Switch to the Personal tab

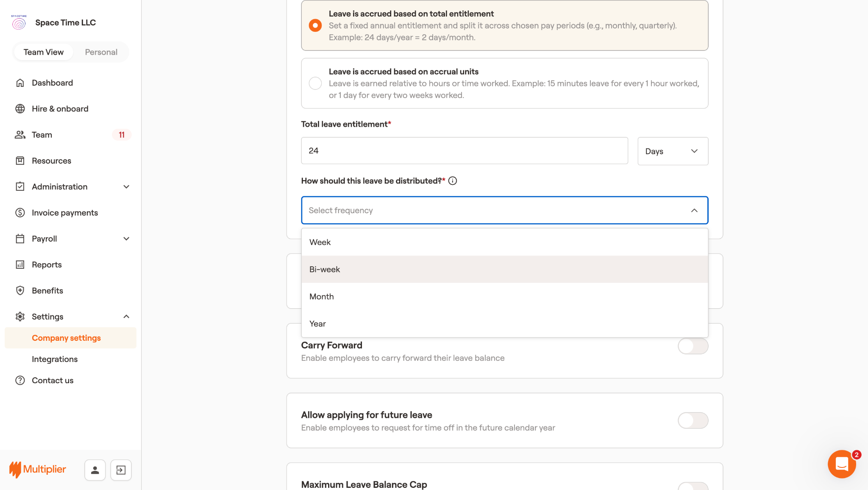101,52
